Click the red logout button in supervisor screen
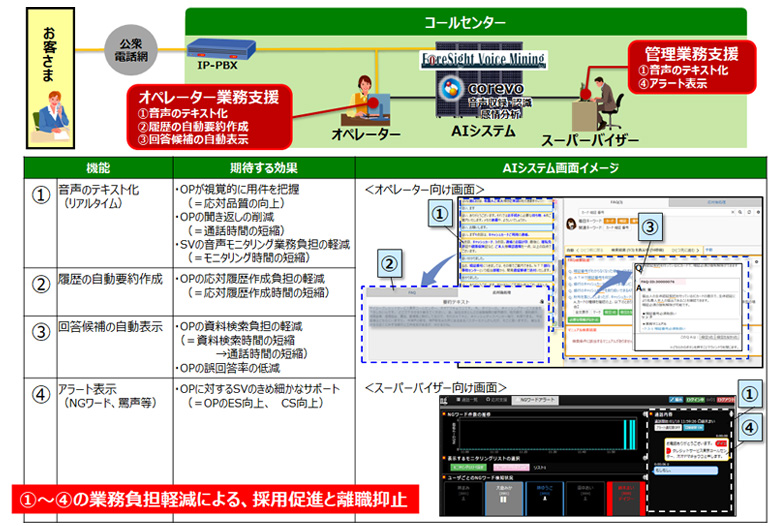Viewport: 780px width, 526px height. (726, 400)
